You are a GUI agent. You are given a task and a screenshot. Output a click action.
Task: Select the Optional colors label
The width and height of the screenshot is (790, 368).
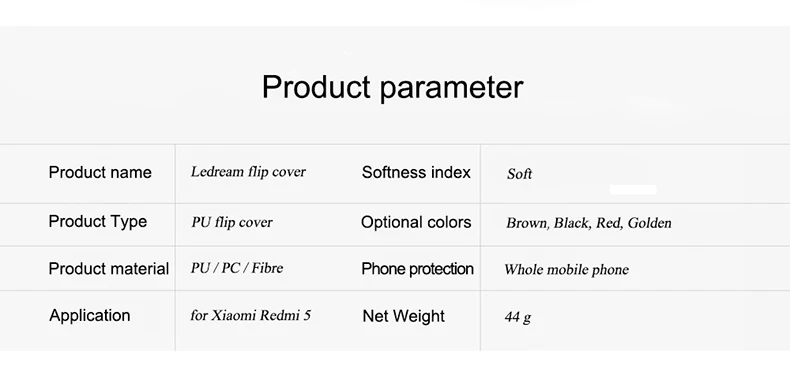(x=416, y=222)
